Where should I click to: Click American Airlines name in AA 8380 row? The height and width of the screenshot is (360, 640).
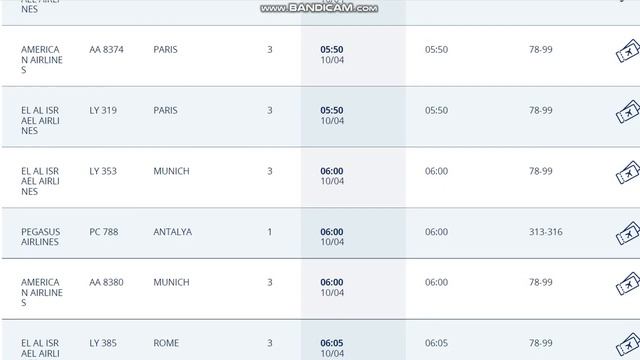pos(42,292)
